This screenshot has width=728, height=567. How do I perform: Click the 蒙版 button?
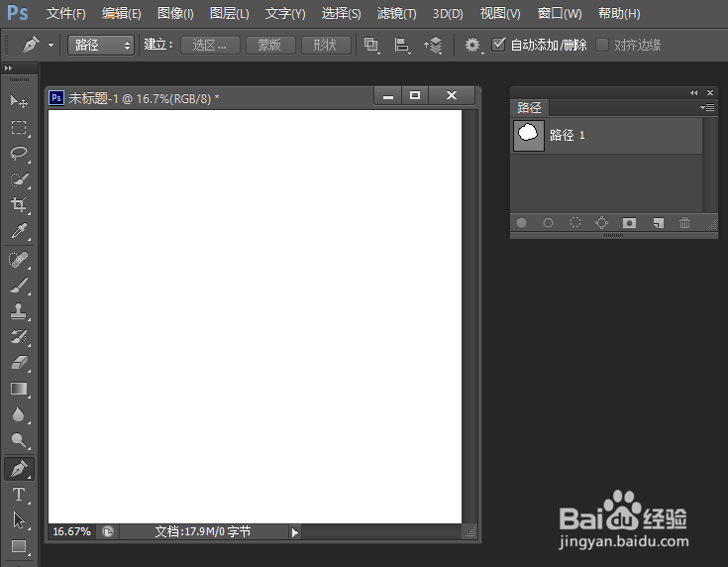269,45
